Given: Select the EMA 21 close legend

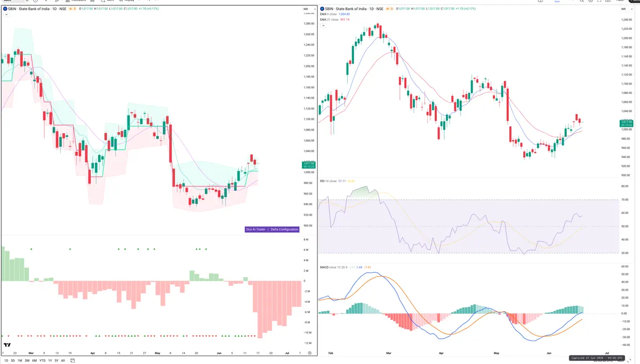Looking at the screenshot, I should (x=328, y=20).
